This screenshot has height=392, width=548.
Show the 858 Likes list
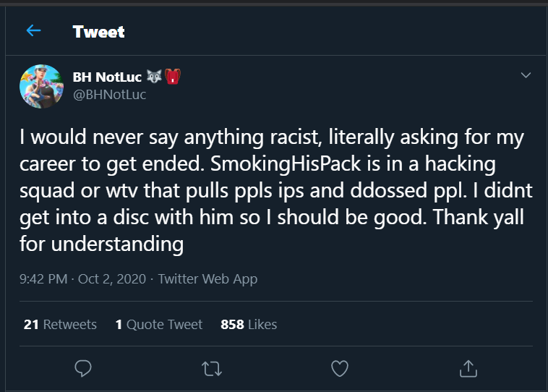click(x=249, y=325)
